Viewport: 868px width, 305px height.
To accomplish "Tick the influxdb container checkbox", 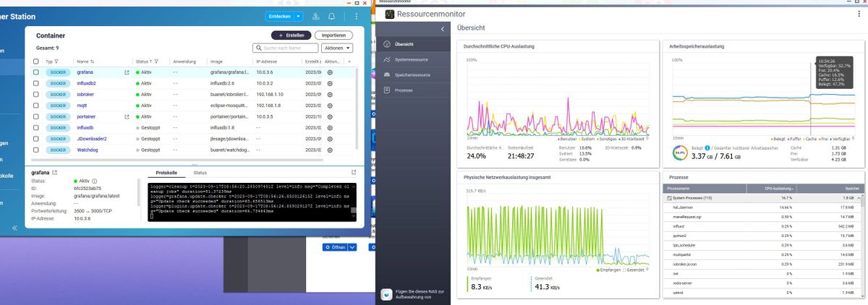I will point(35,127).
